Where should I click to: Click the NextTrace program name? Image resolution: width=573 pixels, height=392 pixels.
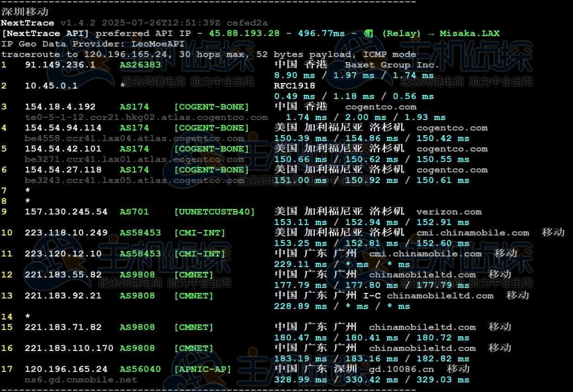(27, 23)
